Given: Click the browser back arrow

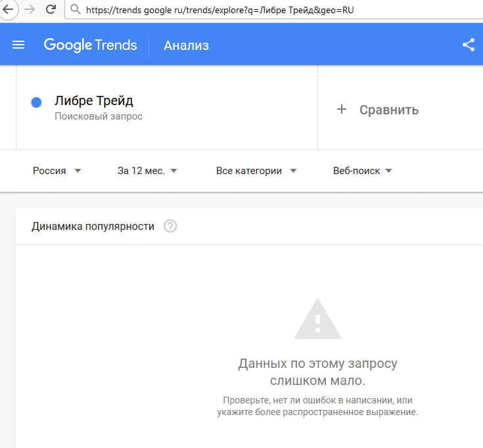Looking at the screenshot, I should point(7,10).
